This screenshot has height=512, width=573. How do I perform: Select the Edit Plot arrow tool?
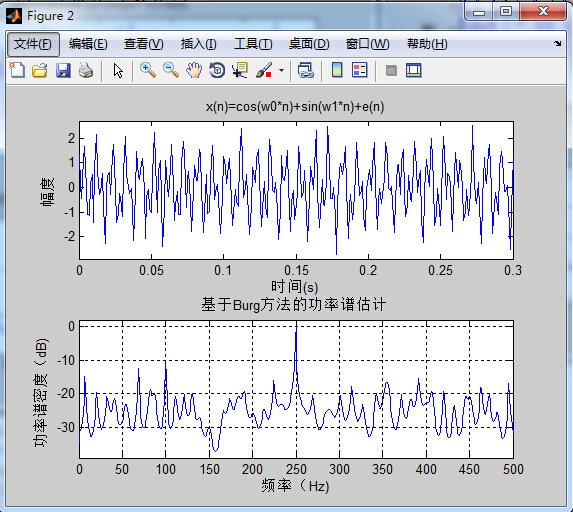pos(118,71)
